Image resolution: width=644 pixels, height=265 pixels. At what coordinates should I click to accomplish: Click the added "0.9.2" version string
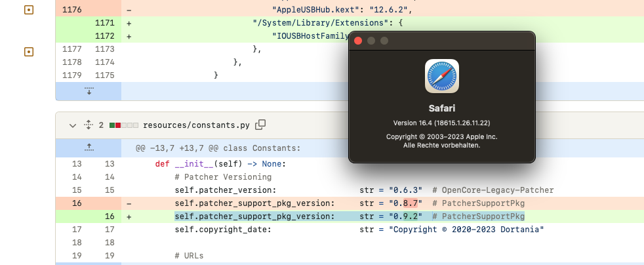point(406,216)
